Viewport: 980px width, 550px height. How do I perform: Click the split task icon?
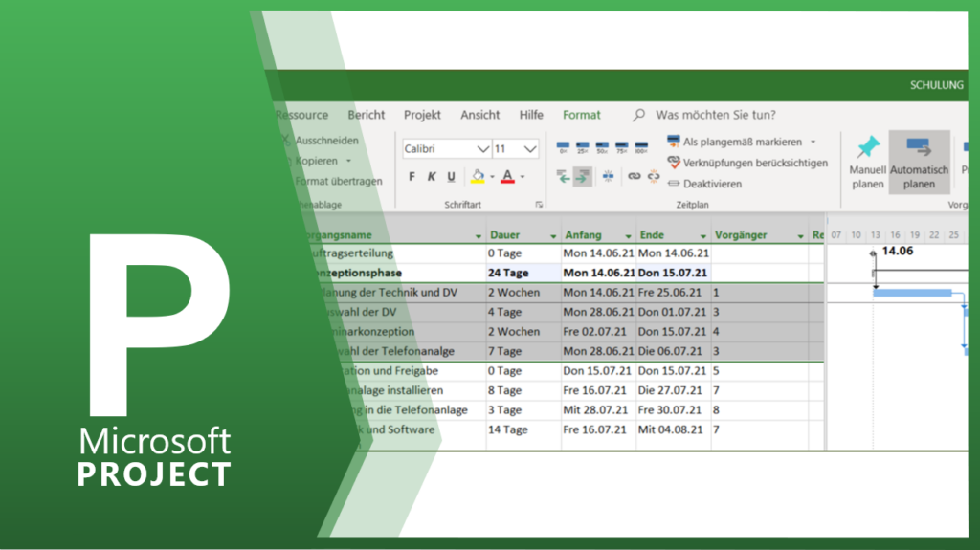coord(608,176)
